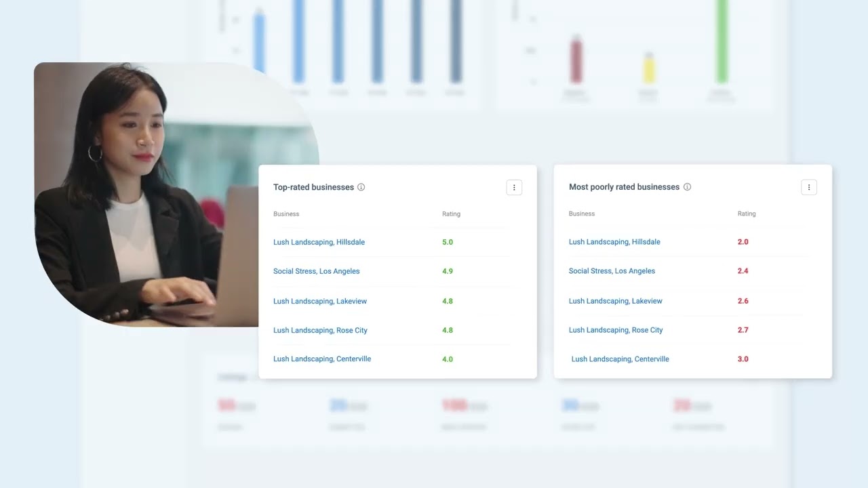Open Social Stress, Los Angeles in poorly rated list
Image resolution: width=868 pixels, height=488 pixels.
pos(612,270)
